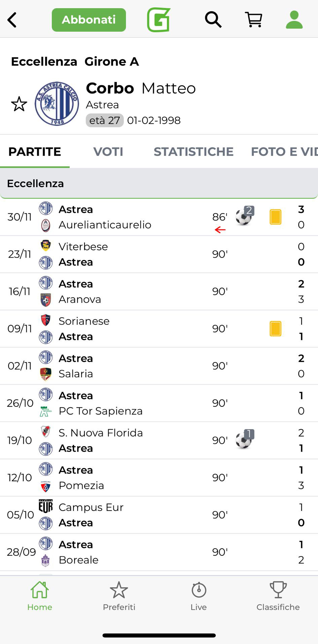Open the Campus Eur vs Astrea match
The image size is (318, 644).
pyautogui.click(x=135, y=515)
